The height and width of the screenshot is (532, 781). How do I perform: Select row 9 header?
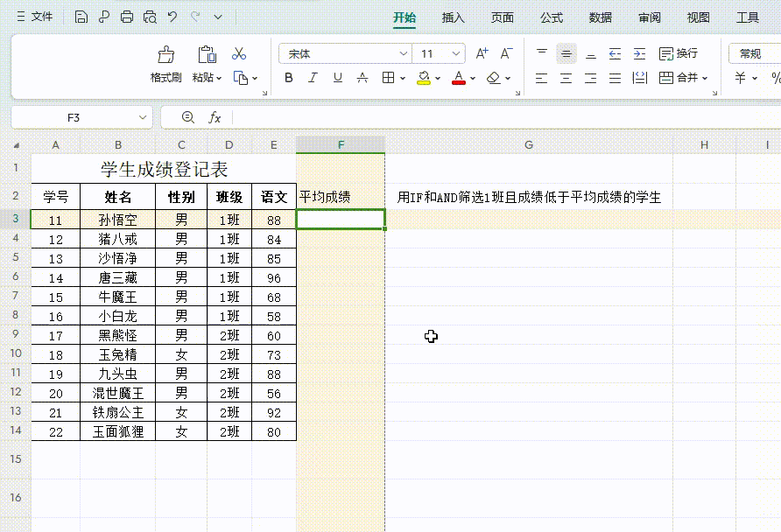(x=16, y=334)
